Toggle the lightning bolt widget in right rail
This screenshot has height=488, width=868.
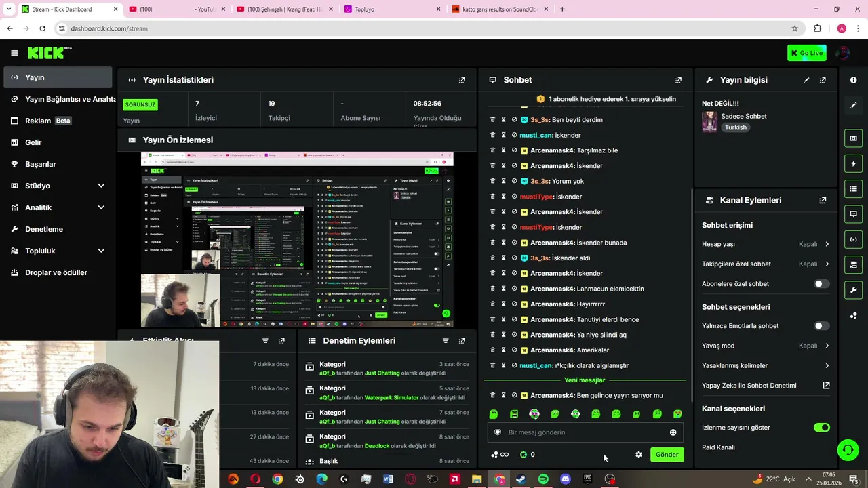[x=853, y=163]
